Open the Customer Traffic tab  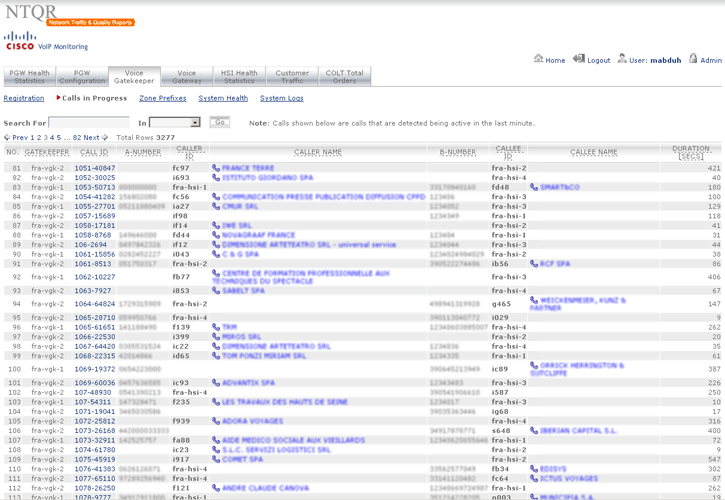coord(292,77)
